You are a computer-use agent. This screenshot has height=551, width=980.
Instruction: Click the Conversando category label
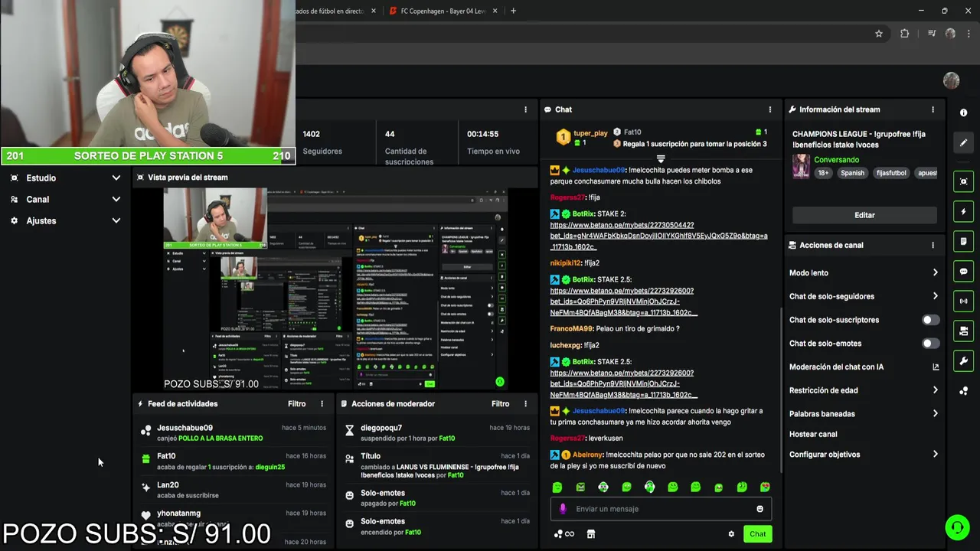(x=836, y=160)
